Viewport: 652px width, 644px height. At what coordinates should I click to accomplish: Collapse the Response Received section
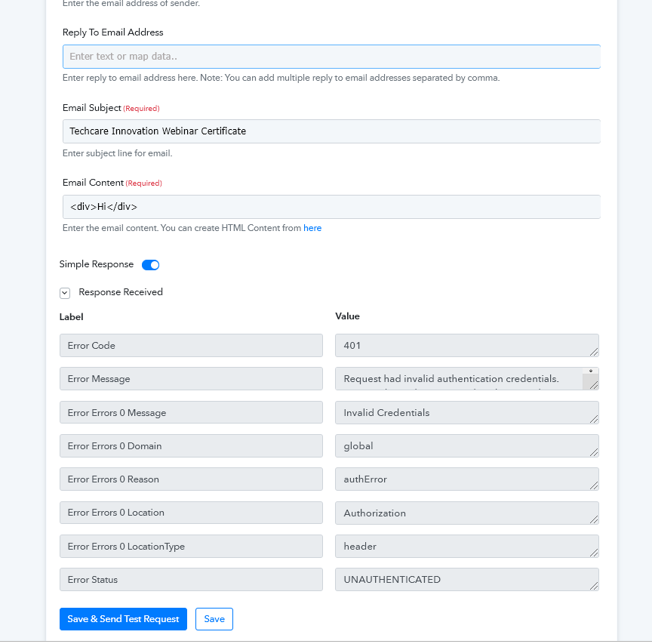[x=65, y=293]
